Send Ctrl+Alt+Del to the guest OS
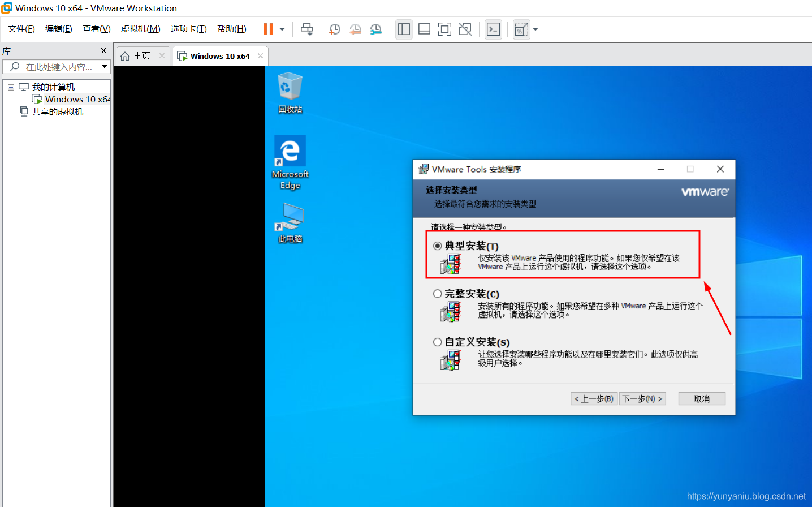The image size is (812, 507). click(307, 29)
